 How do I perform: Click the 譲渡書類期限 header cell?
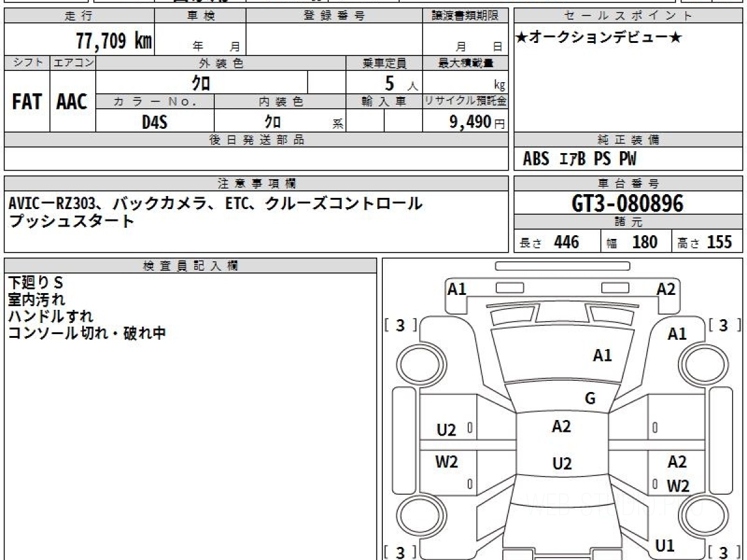[465, 16]
